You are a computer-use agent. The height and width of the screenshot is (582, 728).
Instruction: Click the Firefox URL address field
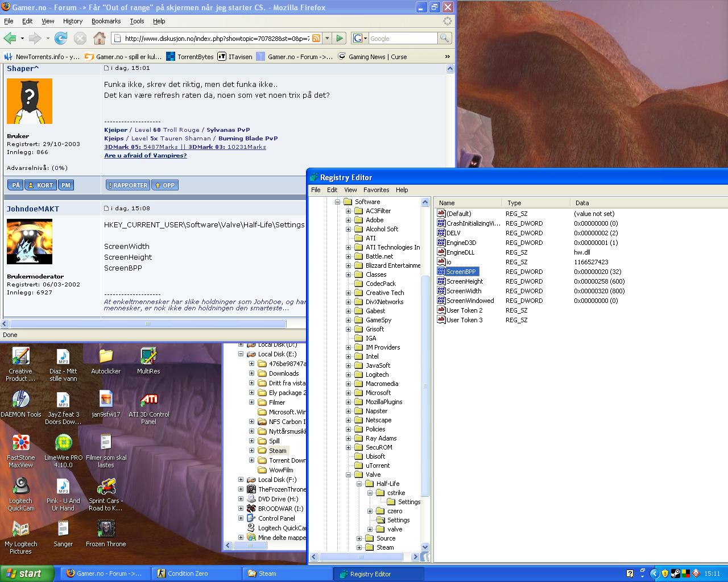pos(216,38)
